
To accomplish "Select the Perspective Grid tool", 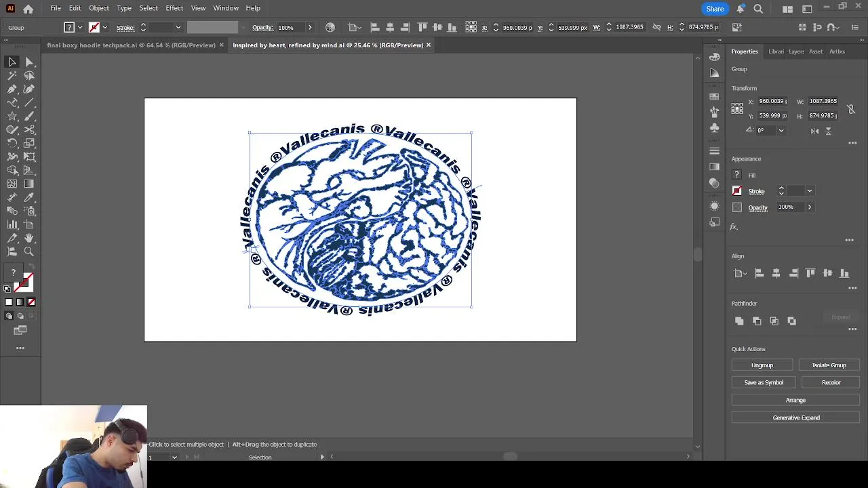I will 29,170.
